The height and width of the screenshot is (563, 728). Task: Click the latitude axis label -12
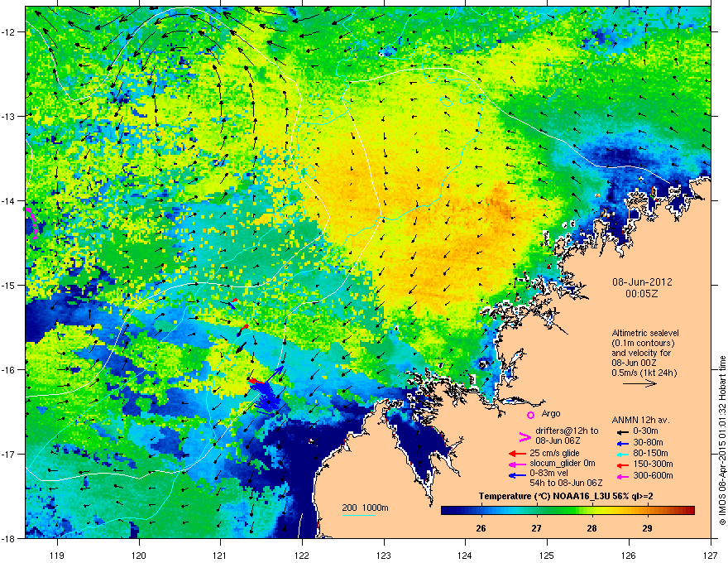[x=8, y=32]
